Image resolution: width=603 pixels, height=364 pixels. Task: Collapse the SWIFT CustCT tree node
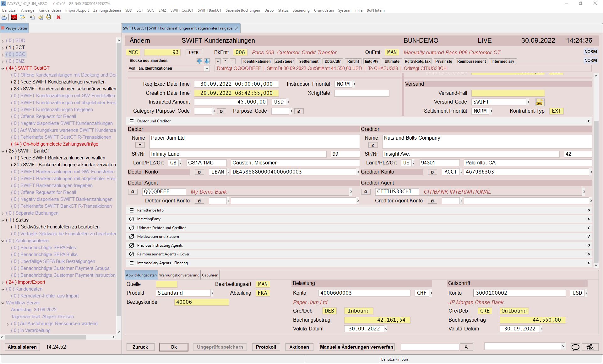(3, 68)
